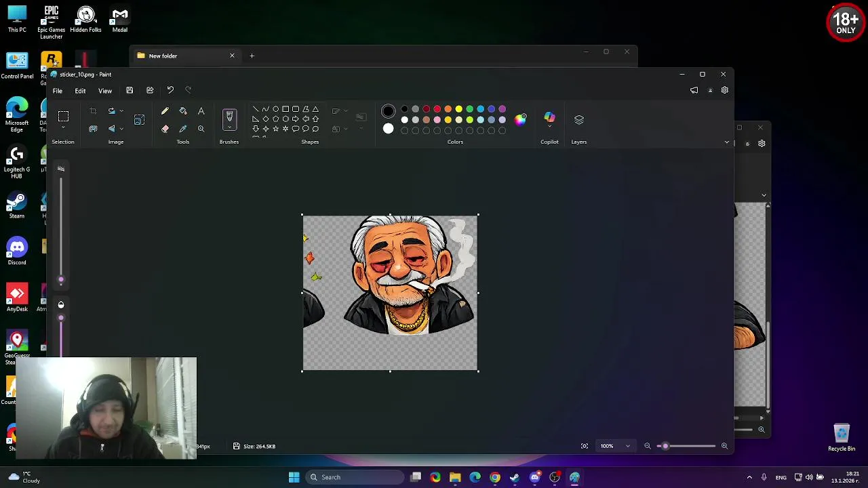Click the Rotate image icon

[111, 111]
